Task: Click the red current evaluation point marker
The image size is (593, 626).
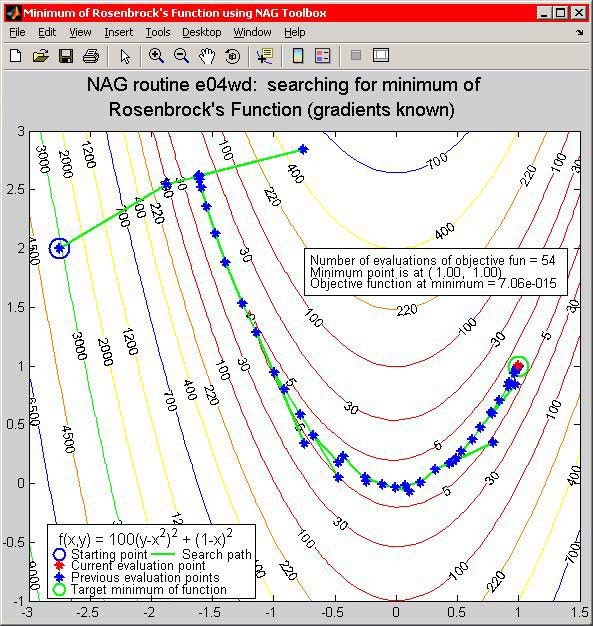Action: pyautogui.click(x=518, y=365)
